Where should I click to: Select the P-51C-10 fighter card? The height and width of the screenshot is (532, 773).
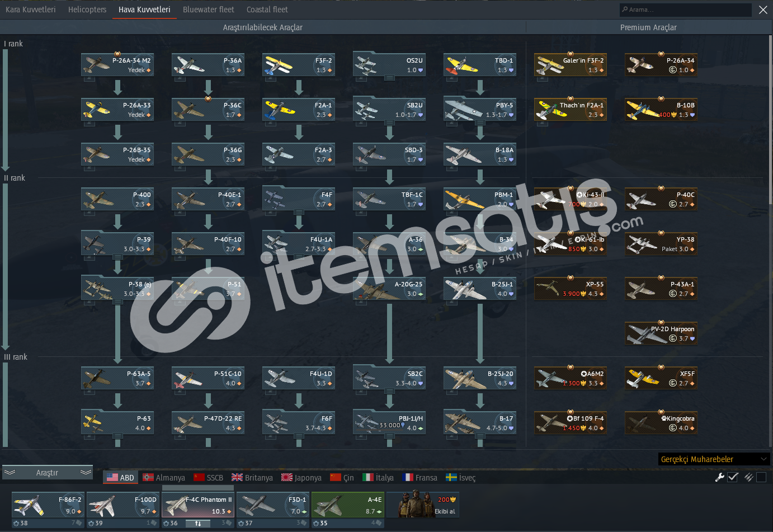tap(208, 378)
